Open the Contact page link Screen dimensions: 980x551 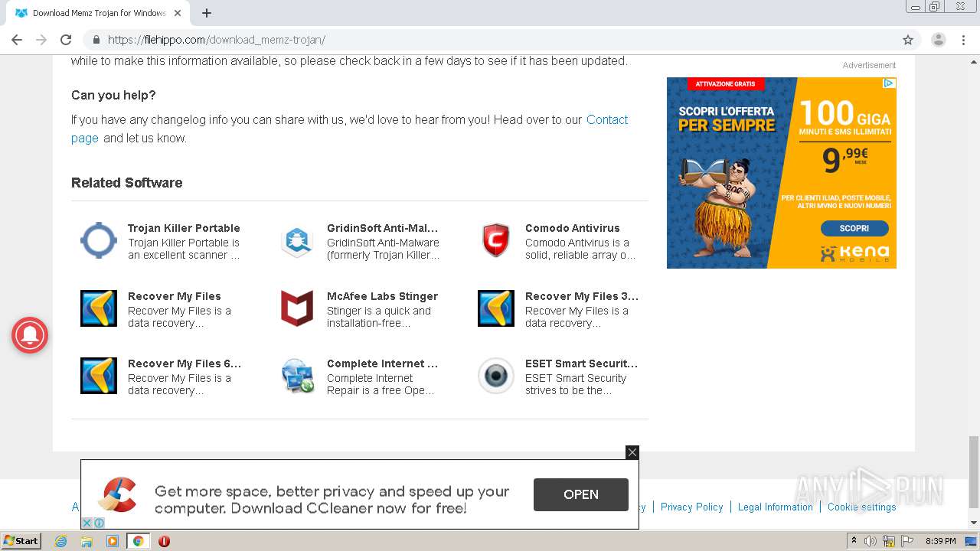[607, 119]
